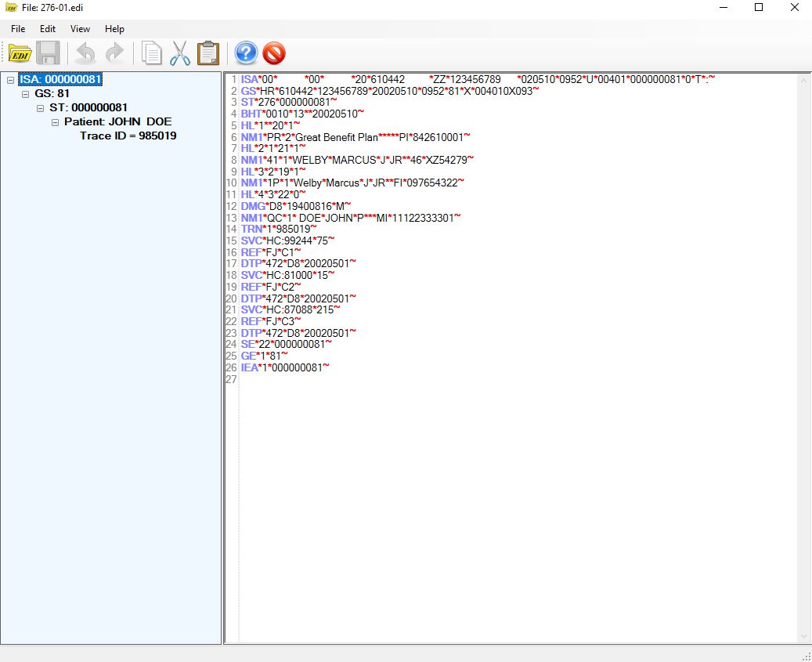The image size is (812, 662).
Task: Click the HL*2*1*21*1 line
Action: click(273, 148)
